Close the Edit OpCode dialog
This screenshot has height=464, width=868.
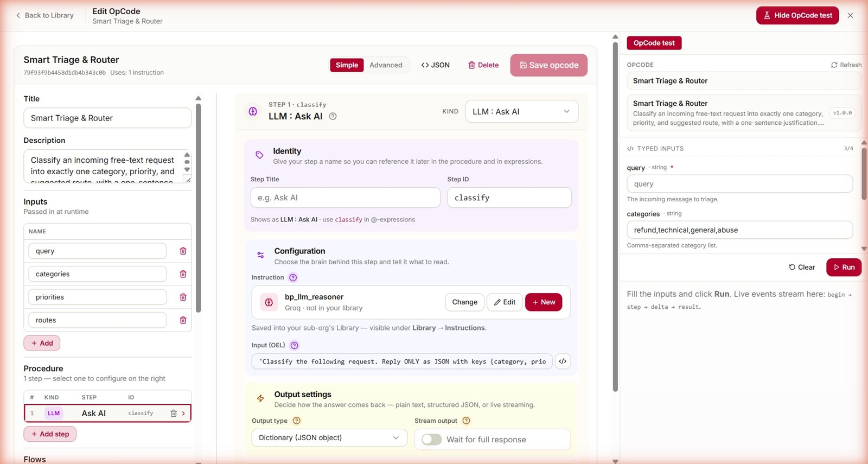850,16
